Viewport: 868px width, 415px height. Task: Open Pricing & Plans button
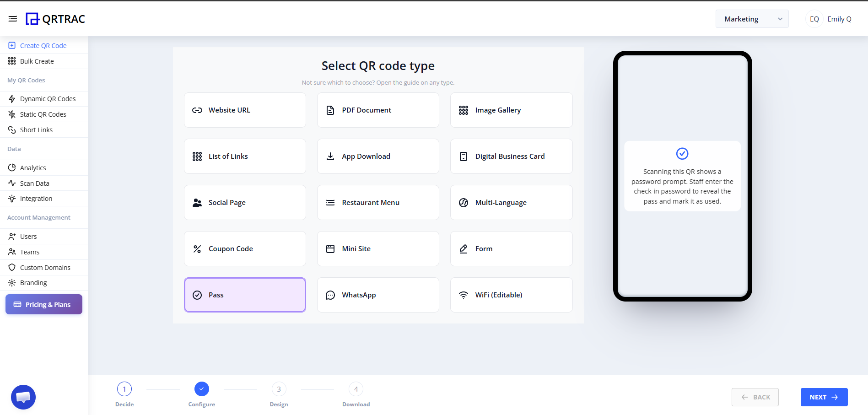pos(44,304)
